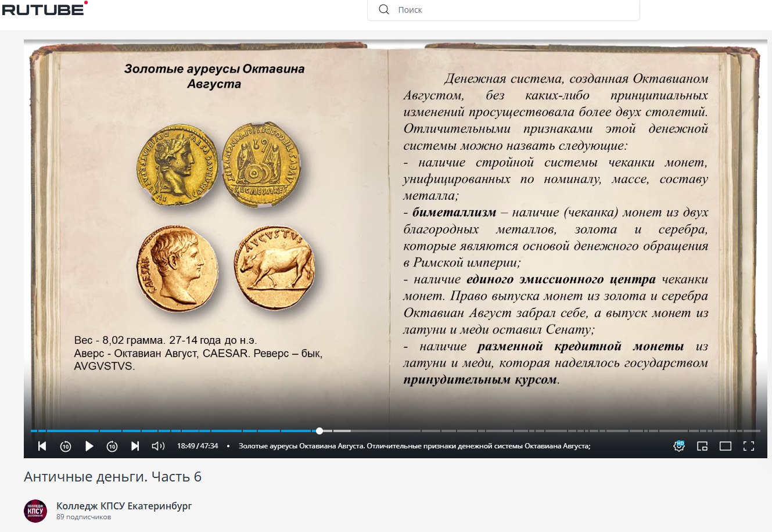Skip to the next video
The width and height of the screenshot is (772, 532).
(135, 446)
